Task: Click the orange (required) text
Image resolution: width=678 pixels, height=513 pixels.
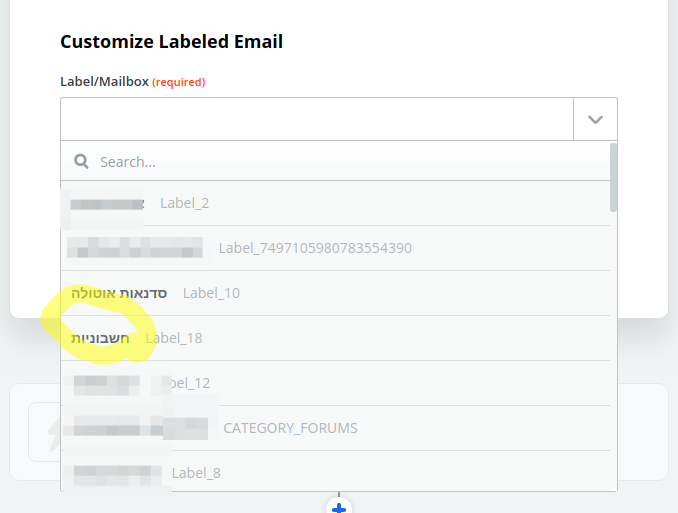Action: coord(179,82)
